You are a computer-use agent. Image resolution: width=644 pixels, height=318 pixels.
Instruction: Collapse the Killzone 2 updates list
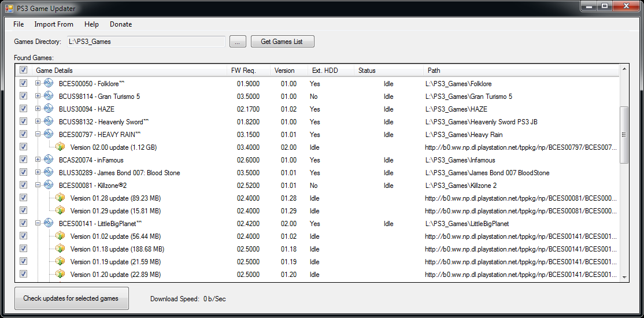coord(38,186)
